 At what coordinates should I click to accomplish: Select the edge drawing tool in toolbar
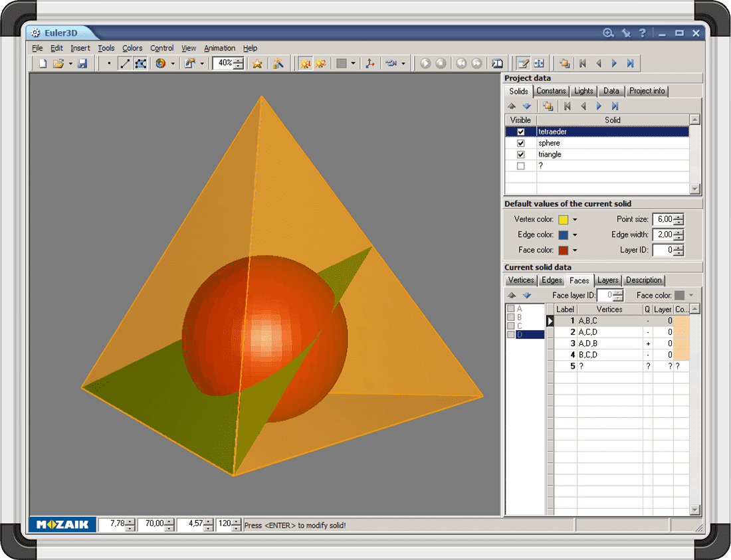125,64
